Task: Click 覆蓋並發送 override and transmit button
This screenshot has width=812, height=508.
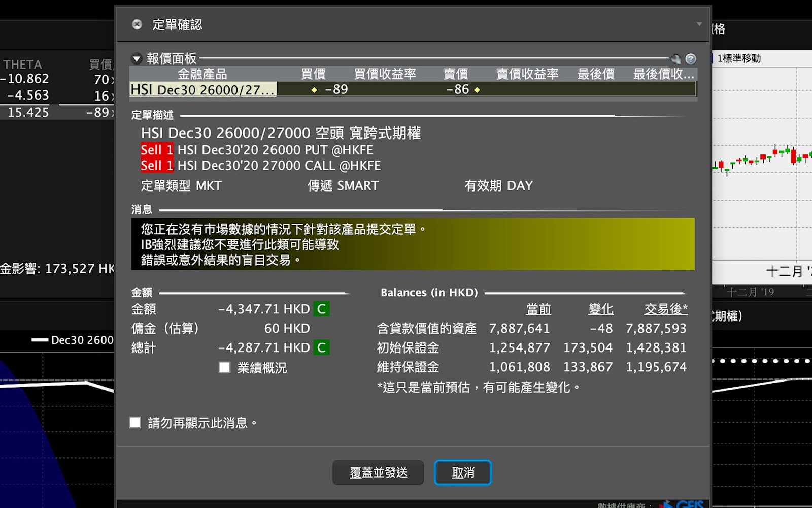Action: [378, 472]
